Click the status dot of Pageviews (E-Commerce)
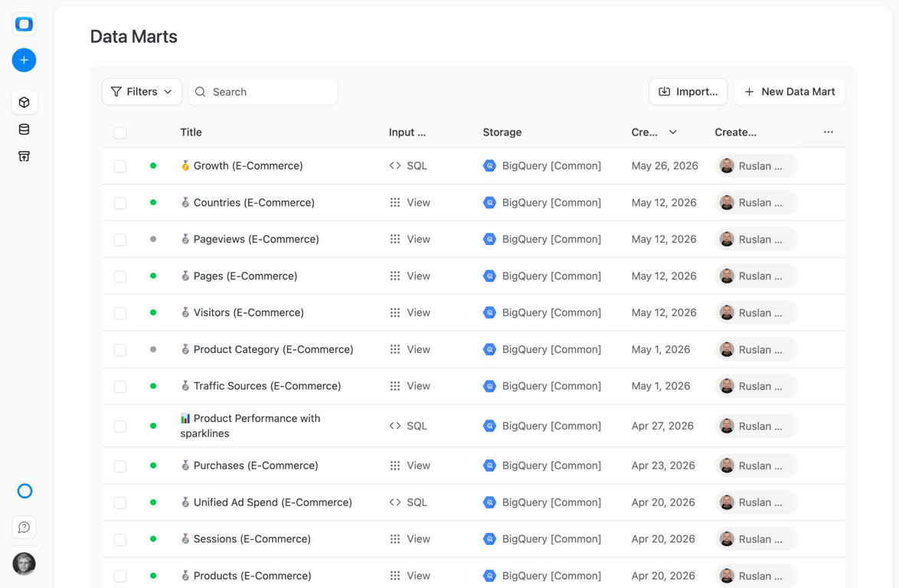Image resolution: width=899 pixels, height=588 pixels. point(153,239)
